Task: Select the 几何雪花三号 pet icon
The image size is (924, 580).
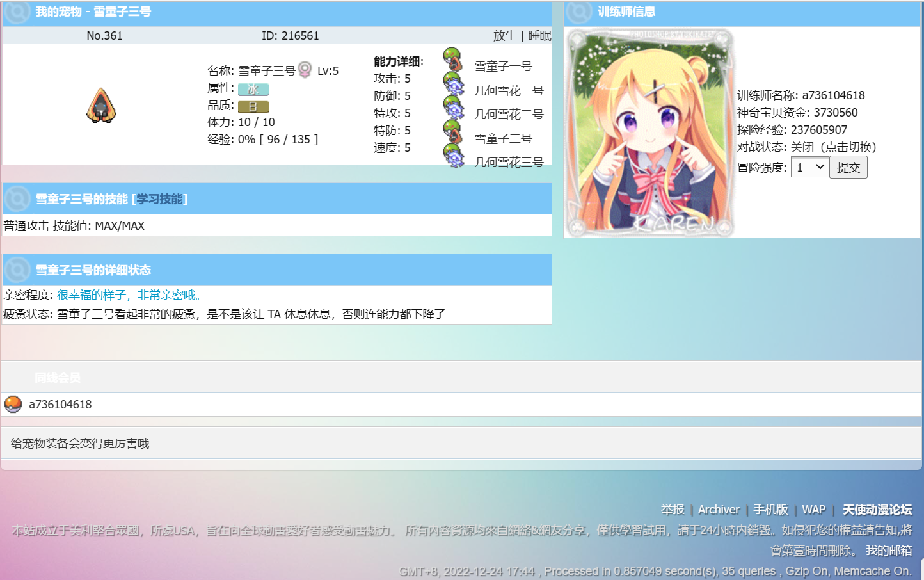Action: point(454,156)
